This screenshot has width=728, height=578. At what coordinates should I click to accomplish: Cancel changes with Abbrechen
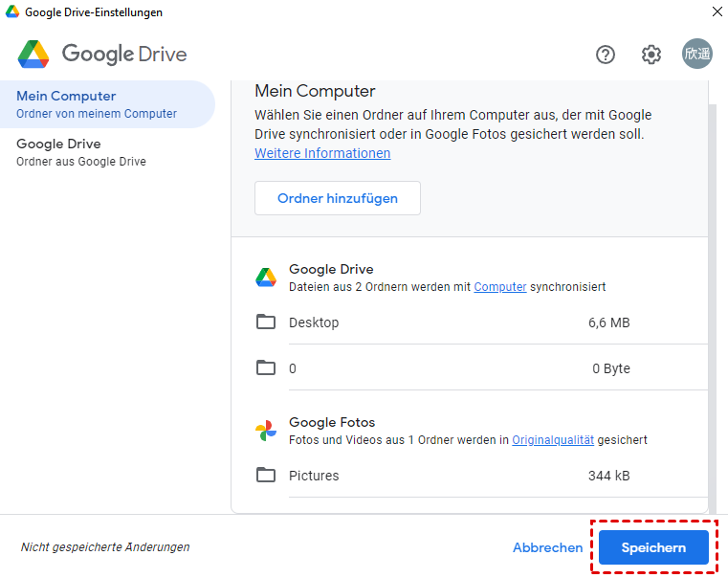547,547
